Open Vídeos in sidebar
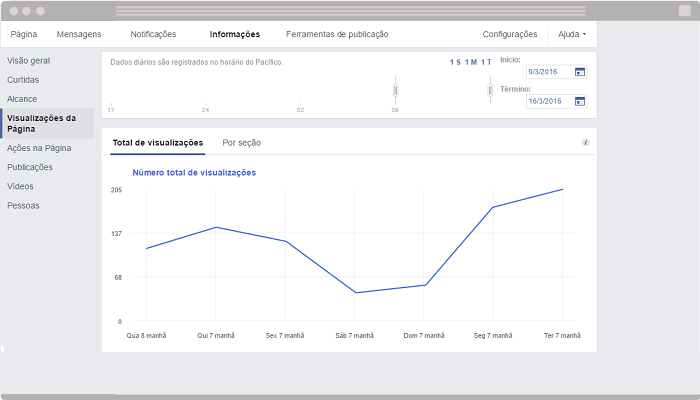The width and height of the screenshot is (700, 400). pyautogui.click(x=20, y=187)
